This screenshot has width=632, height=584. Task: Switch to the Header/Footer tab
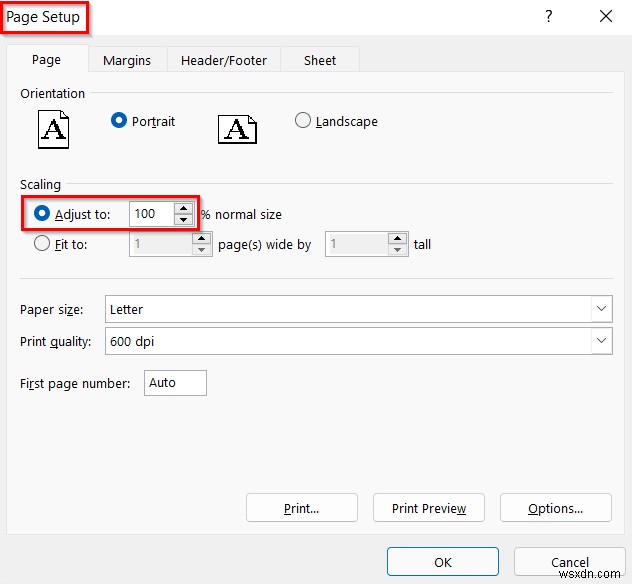(224, 60)
